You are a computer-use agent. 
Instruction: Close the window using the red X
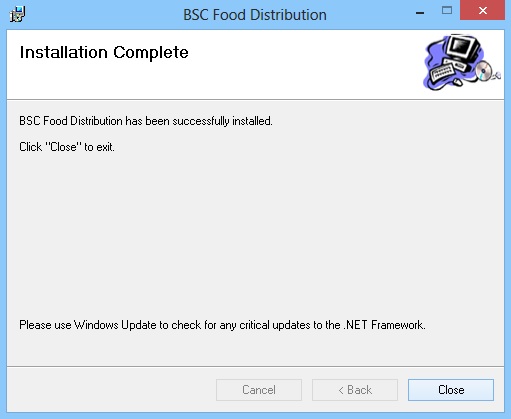click(483, 11)
